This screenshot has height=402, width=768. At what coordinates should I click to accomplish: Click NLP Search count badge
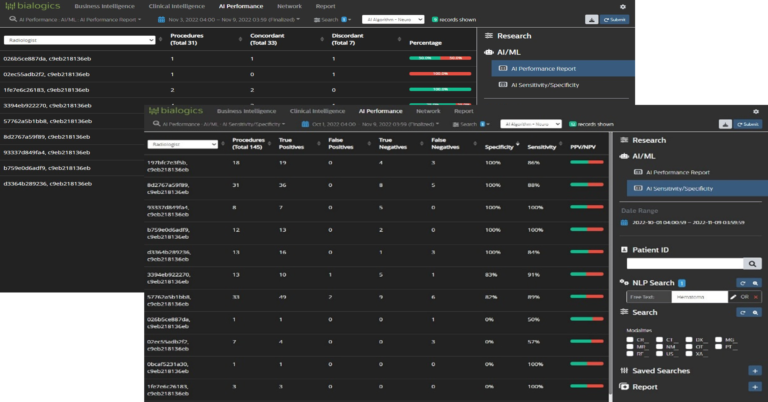pos(682,283)
